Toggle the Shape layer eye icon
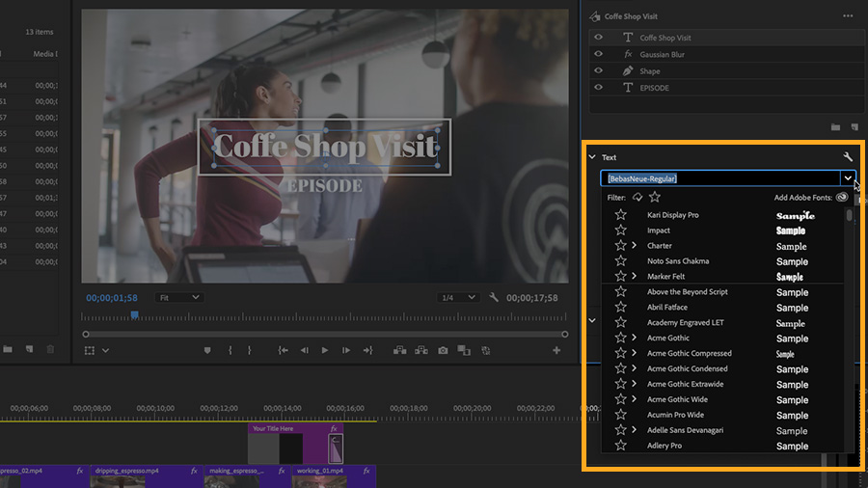The width and height of the screenshot is (868, 488). pyautogui.click(x=598, y=70)
